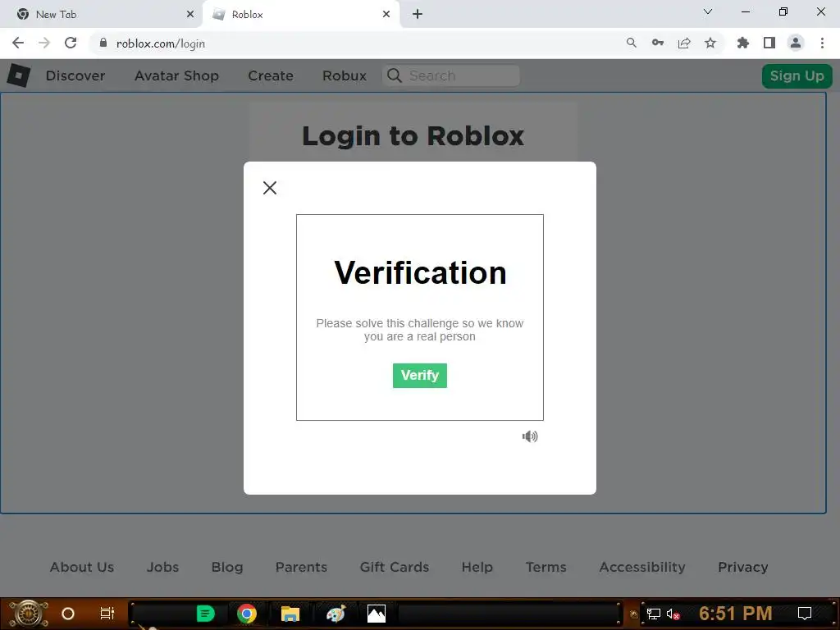
Task: Open saved passwords key icon
Action: (657, 43)
